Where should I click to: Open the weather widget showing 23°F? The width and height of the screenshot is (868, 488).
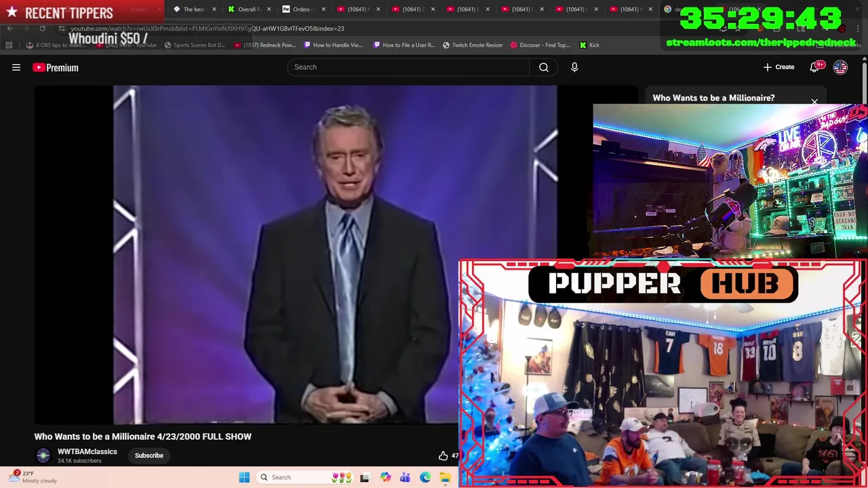tap(34, 477)
